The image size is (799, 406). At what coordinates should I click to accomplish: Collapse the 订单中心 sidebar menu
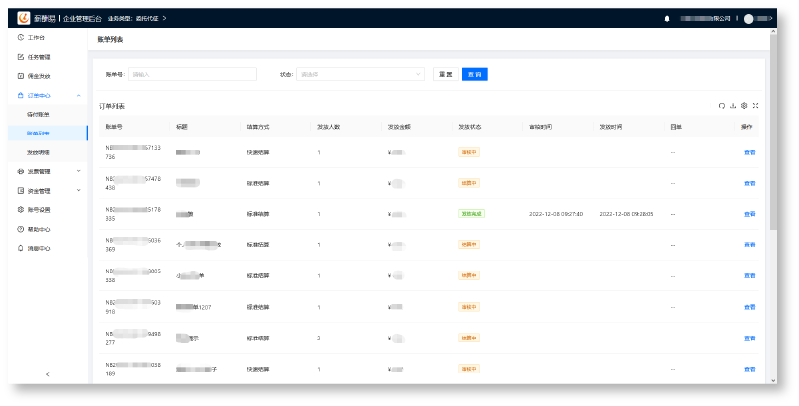coord(46,95)
